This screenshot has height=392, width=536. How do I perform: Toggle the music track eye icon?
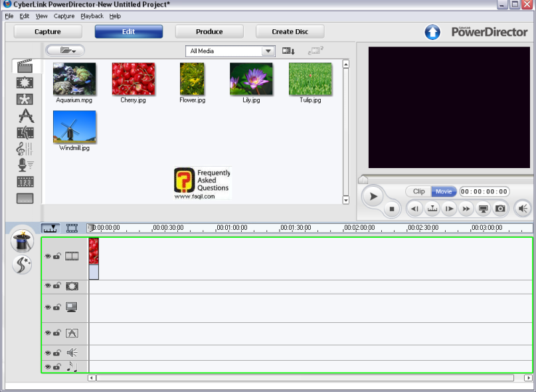(48, 367)
